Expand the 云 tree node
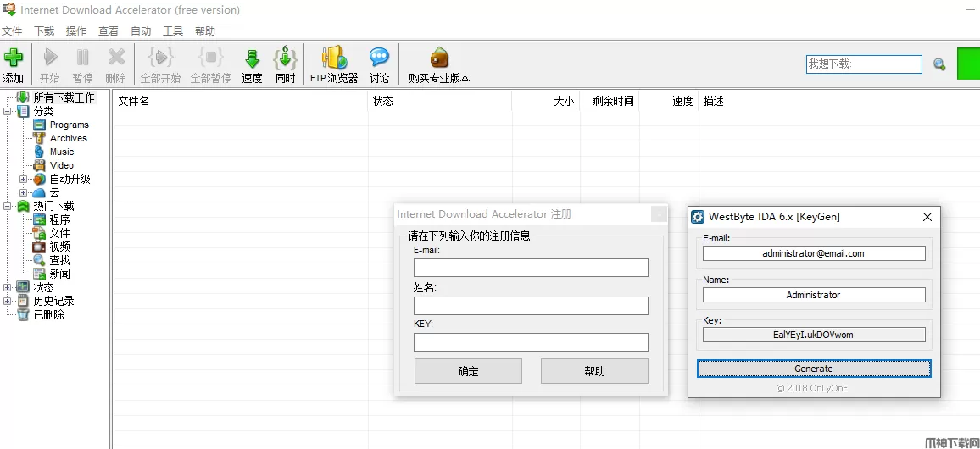The width and height of the screenshot is (980, 449). click(x=23, y=193)
